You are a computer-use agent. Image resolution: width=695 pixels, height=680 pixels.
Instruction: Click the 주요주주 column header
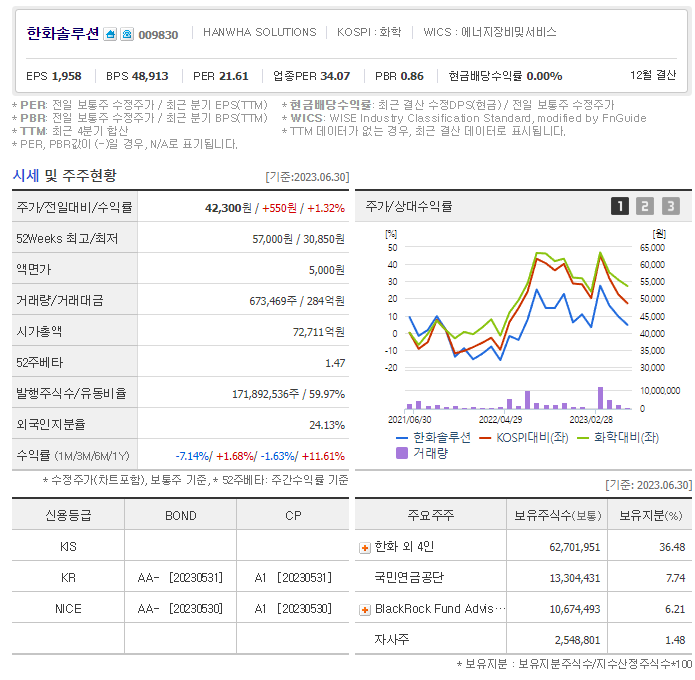tap(430, 515)
